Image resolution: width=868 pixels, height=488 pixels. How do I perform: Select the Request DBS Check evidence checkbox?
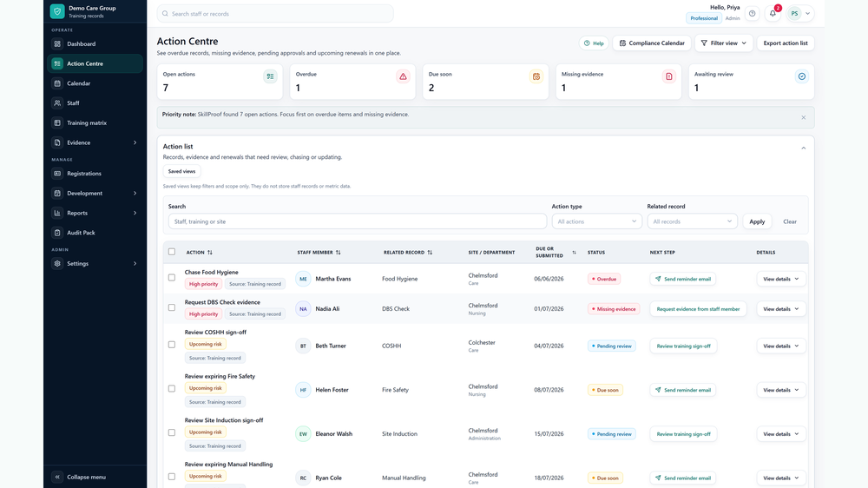point(172,307)
